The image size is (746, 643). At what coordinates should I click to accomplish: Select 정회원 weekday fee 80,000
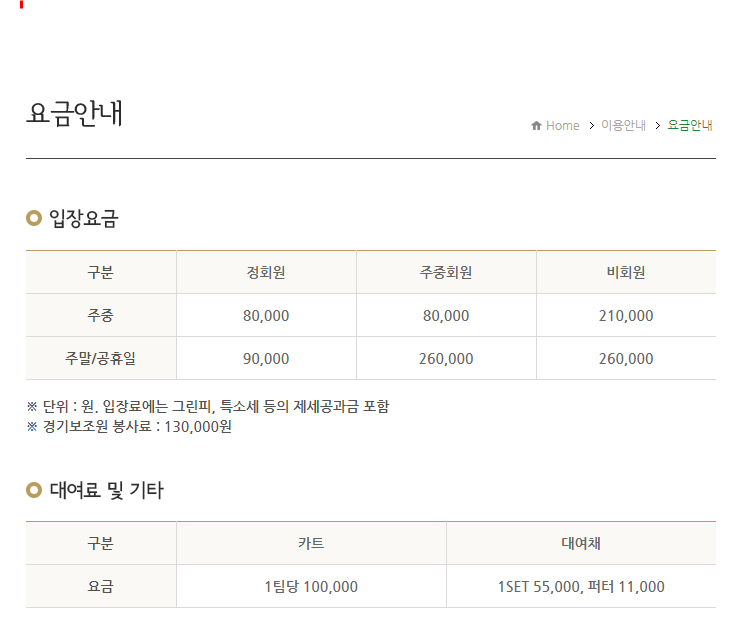(x=266, y=316)
